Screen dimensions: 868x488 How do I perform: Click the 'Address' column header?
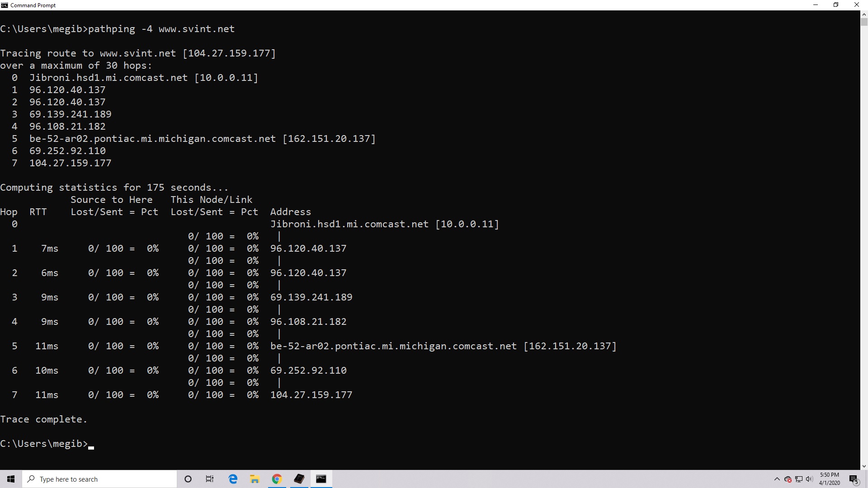(x=291, y=212)
